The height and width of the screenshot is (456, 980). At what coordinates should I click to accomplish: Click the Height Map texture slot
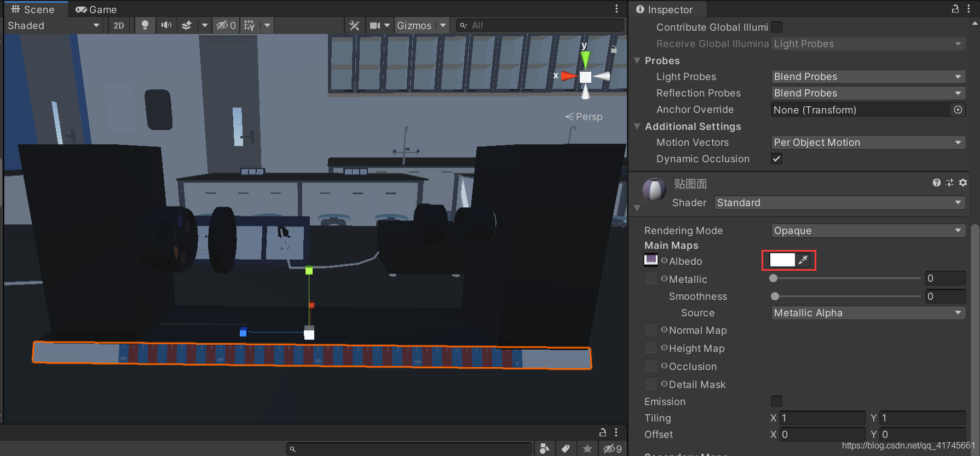point(651,347)
